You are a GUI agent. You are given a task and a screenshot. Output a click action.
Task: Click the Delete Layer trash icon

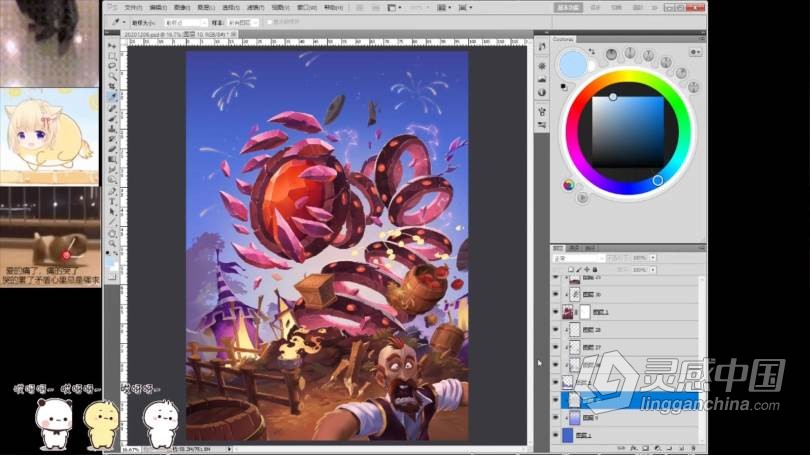[x=693, y=448]
